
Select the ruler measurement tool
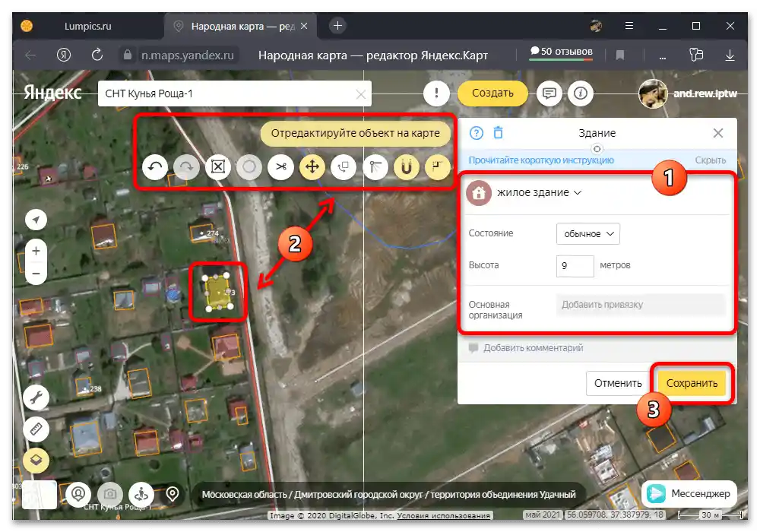coord(36,429)
